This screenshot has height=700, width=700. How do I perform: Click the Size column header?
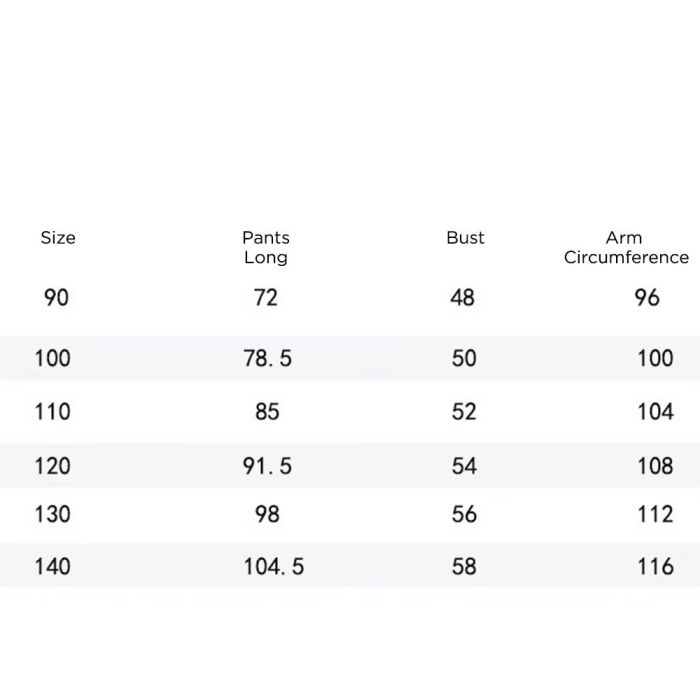58,238
